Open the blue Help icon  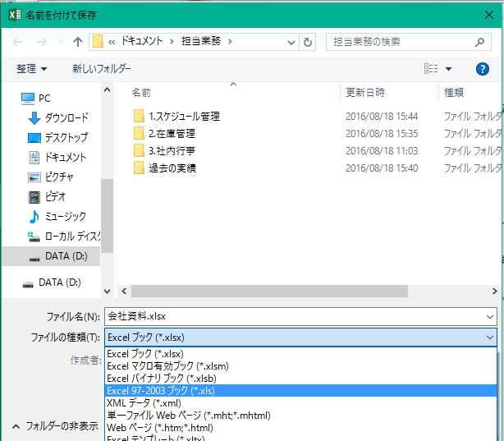click(483, 69)
